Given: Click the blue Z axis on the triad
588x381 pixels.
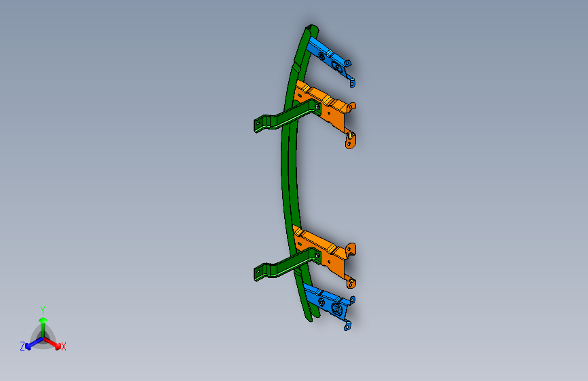Looking at the screenshot, I should [x=33, y=343].
